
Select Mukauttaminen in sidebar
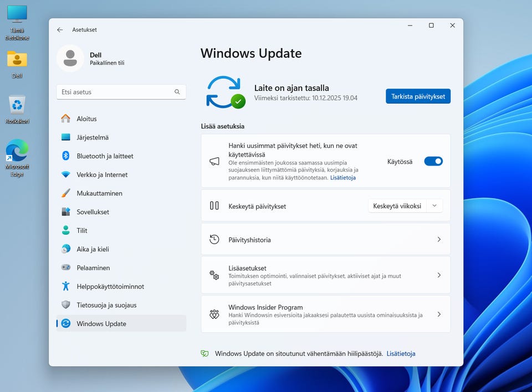[x=121, y=193]
